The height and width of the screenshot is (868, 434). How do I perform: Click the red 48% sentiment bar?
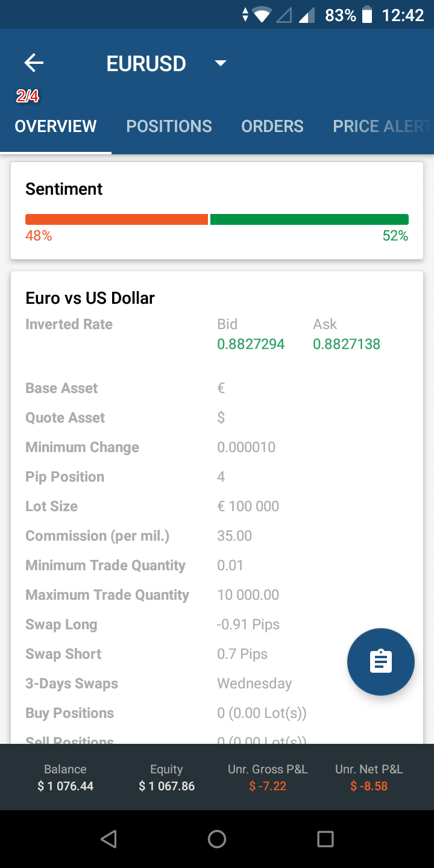[116, 219]
